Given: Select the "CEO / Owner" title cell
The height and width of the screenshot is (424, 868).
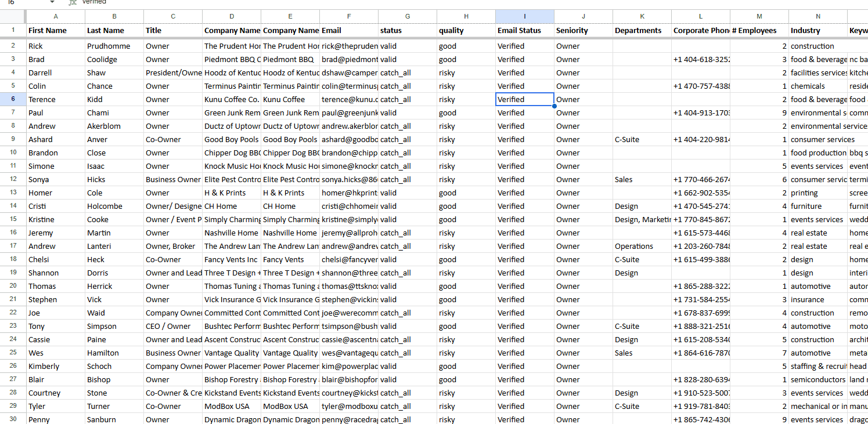Looking at the screenshot, I should (173, 326).
